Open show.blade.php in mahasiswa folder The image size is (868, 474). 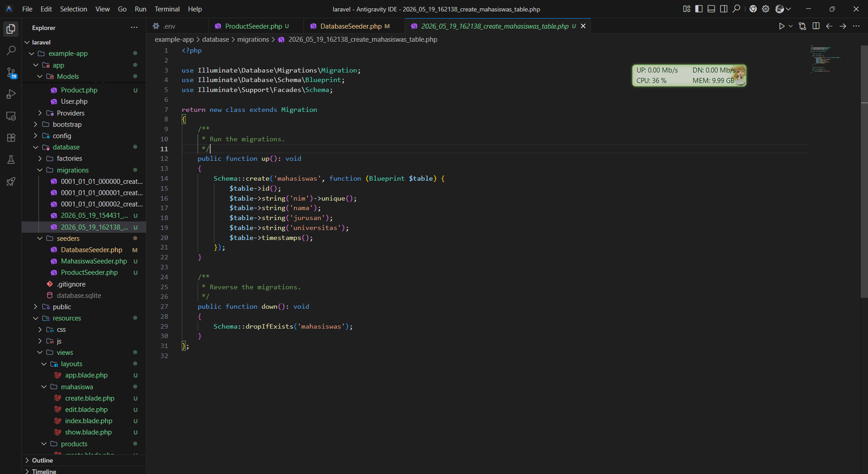(84, 432)
